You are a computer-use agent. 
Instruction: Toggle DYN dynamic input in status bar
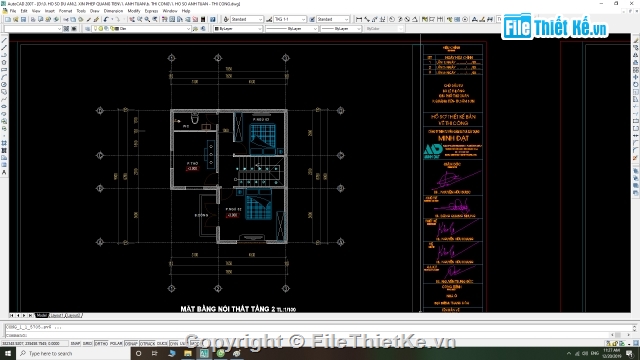174,344
